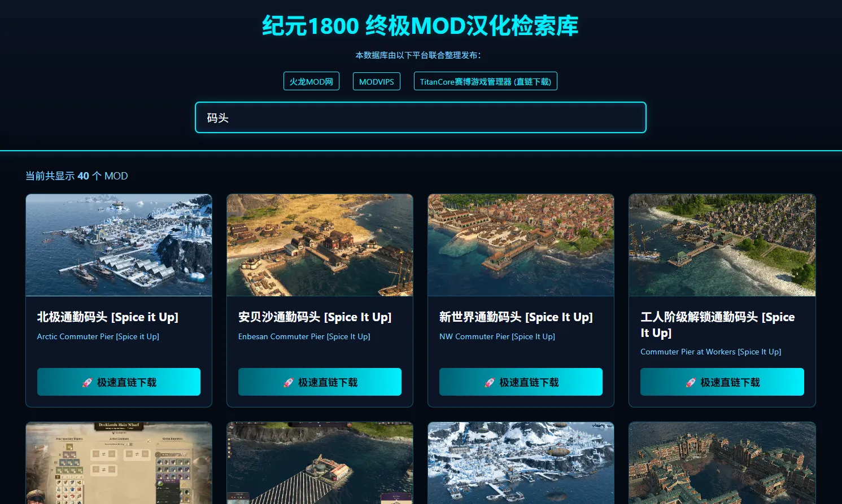Open second-row green-roofed harbor buildings thumbnail
The height and width of the screenshot is (504, 842).
722,463
